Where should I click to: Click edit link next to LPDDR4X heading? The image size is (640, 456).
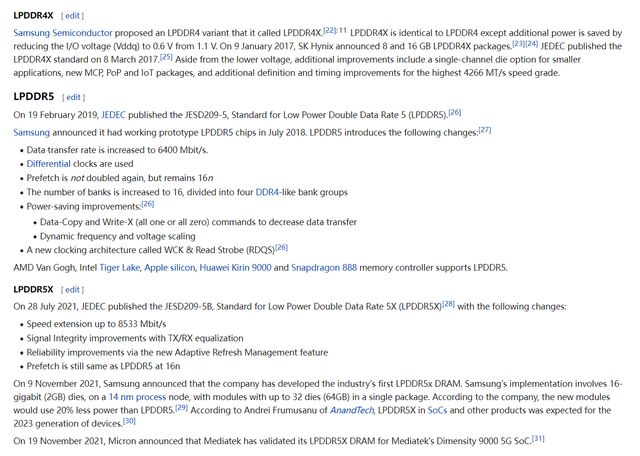72,16
